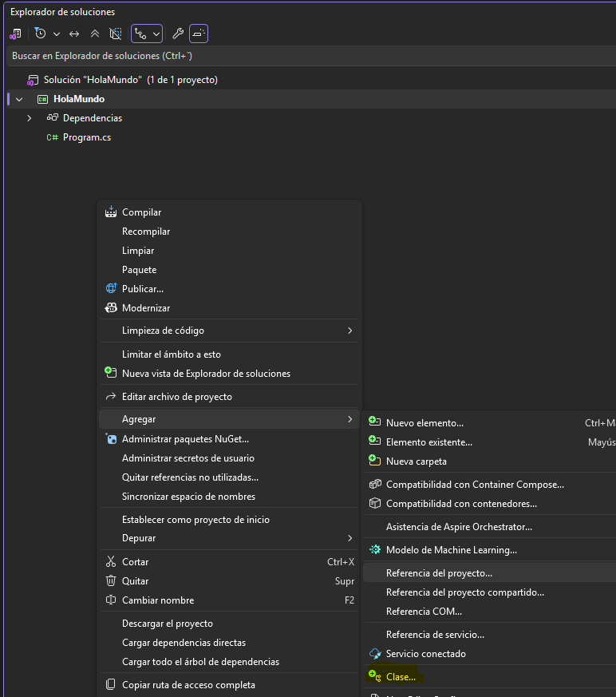Viewport: 616px width, 697px height.
Task: Hacer clic en Clase... para agregar una clase
Action: click(400, 675)
